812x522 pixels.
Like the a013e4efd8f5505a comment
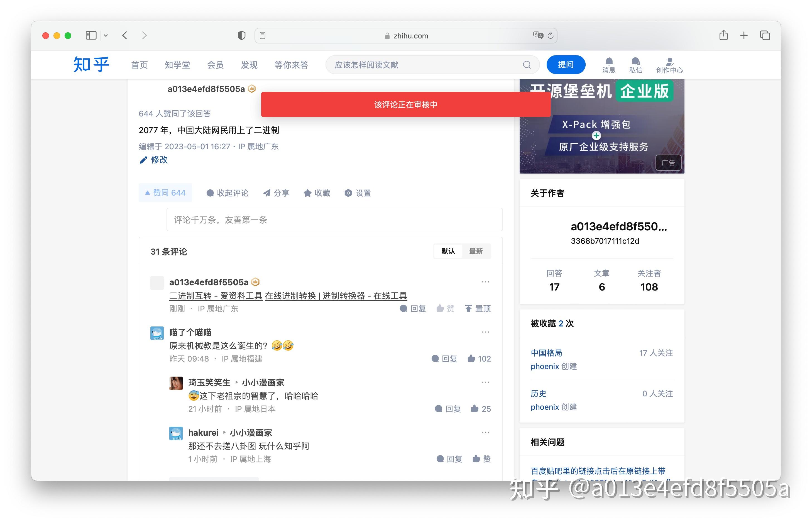tap(445, 308)
